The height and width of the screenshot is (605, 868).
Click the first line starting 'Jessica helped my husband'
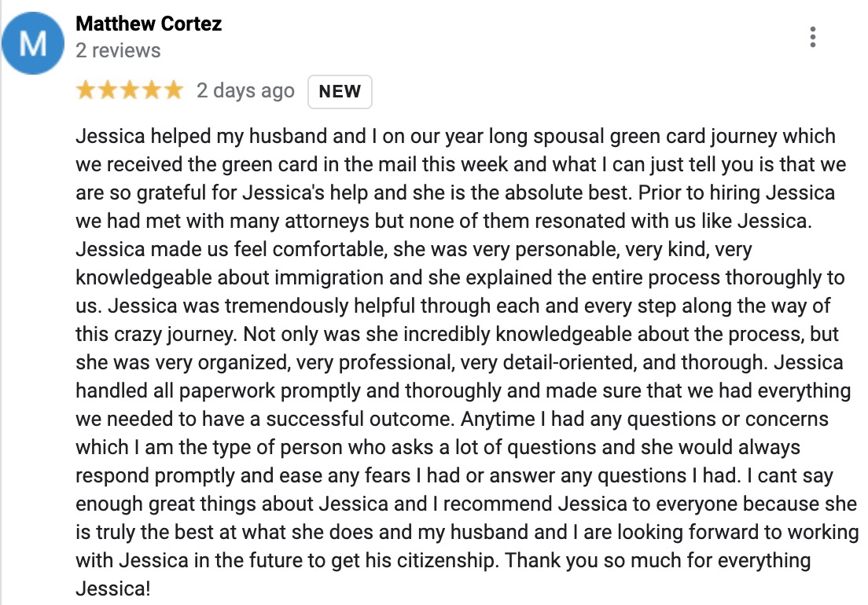point(455,136)
